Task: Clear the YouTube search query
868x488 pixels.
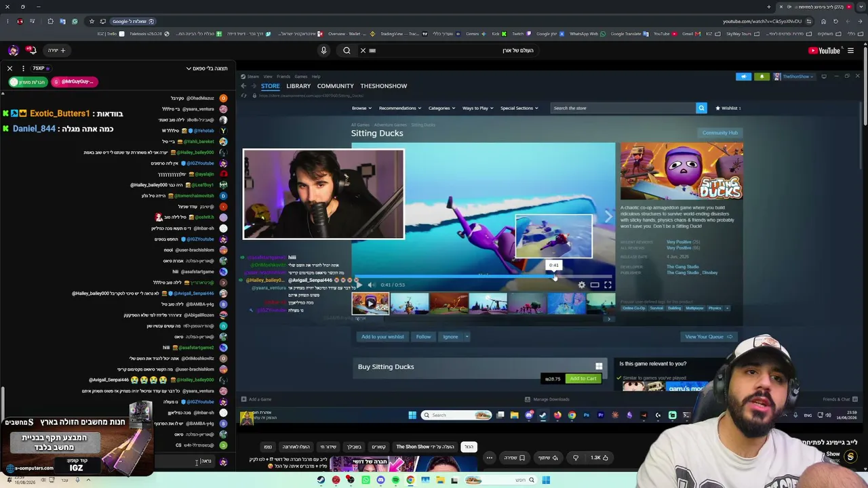Action: 363,50
